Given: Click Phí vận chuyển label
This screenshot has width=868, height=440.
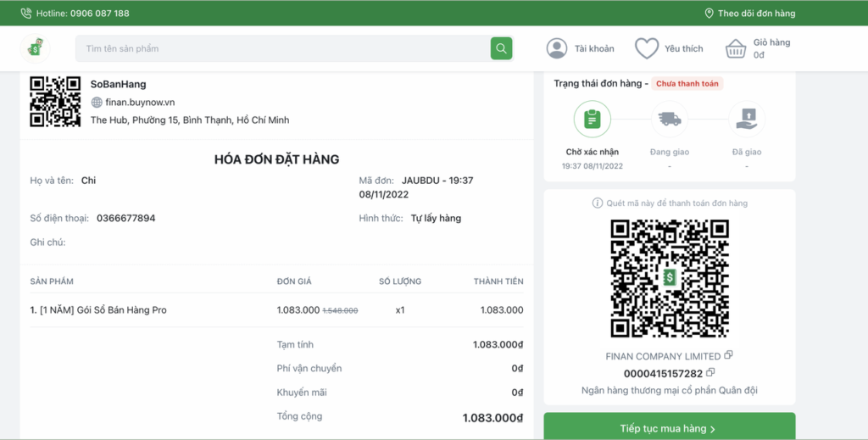Looking at the screenshot, I should pos(309,369).
